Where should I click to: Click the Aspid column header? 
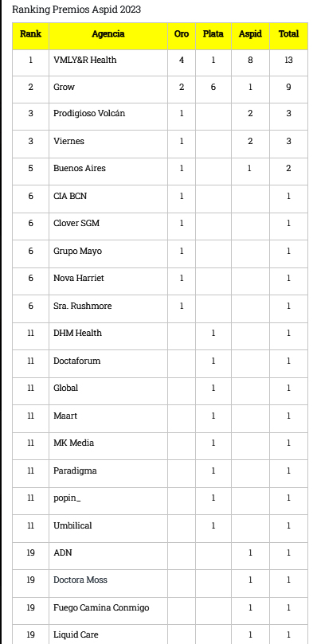pos(250,36)
